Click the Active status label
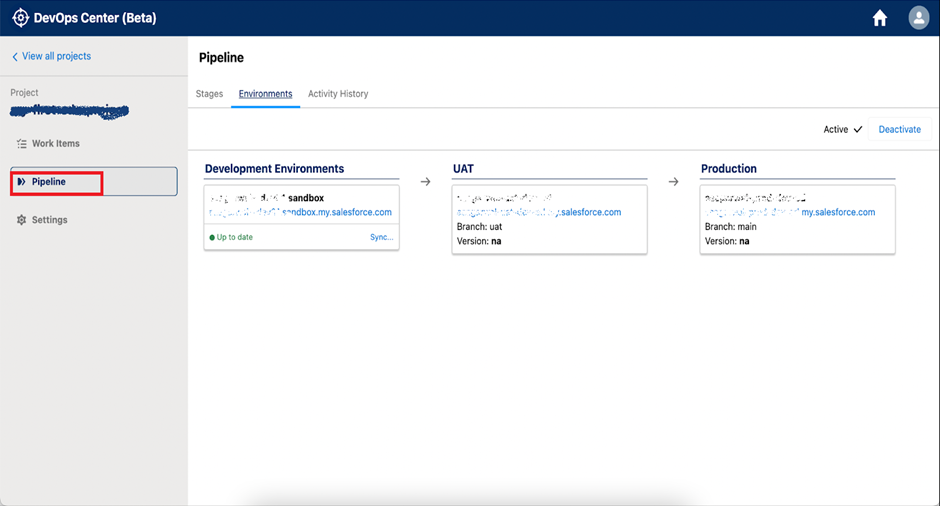 pyautogui.click(x=836, y=129)
